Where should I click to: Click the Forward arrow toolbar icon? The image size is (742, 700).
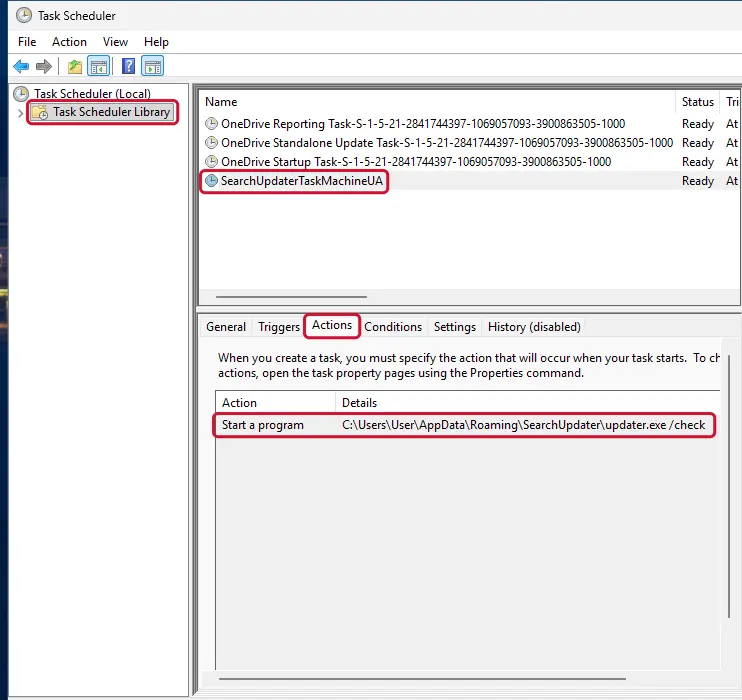(44, 66)
